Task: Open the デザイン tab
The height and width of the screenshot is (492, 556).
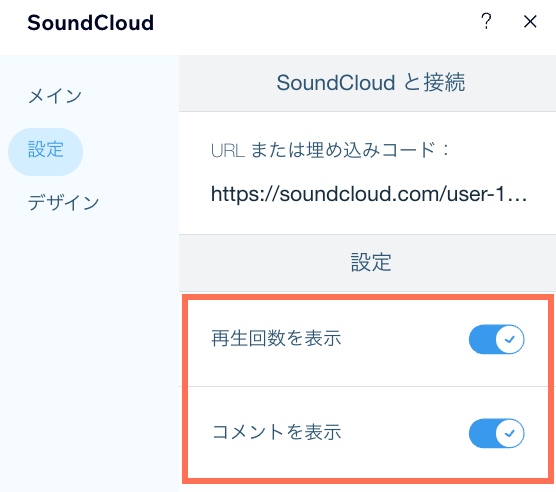Action: 63,202
